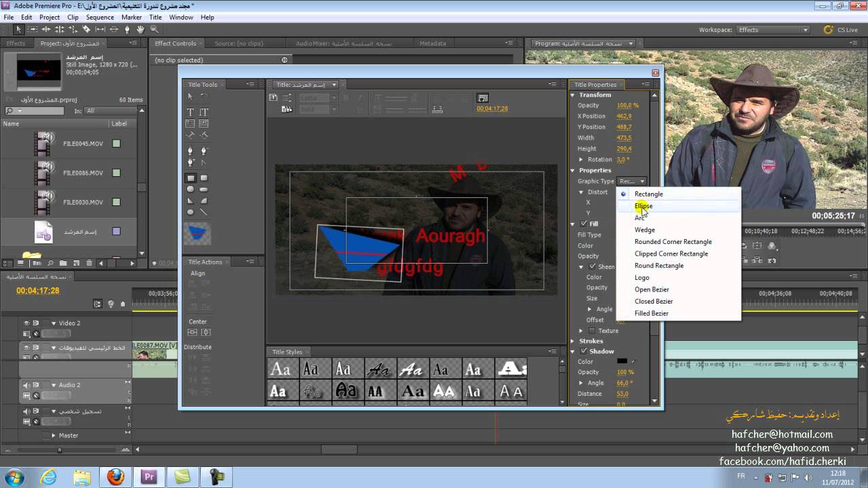The width and height of the screenshot is (868, 488).
Task: Toggle Video 2 track eye visibility
Action: point(26,323)
